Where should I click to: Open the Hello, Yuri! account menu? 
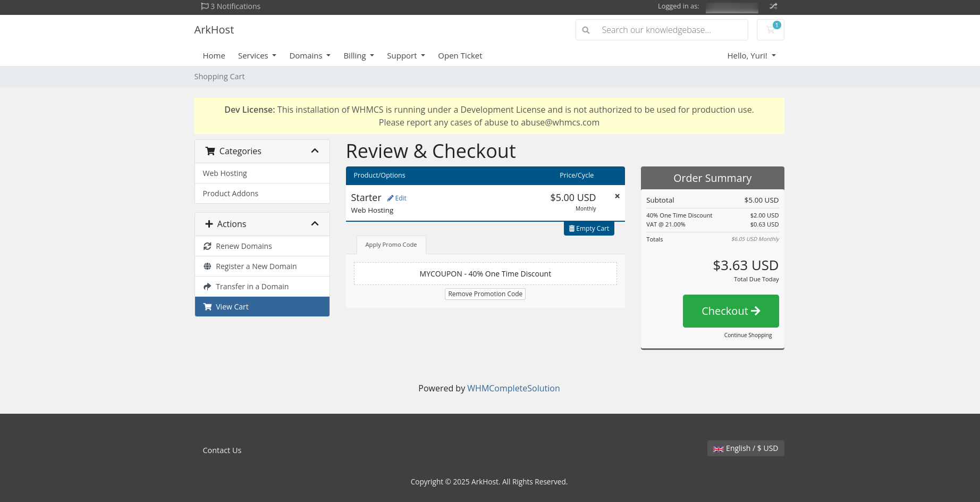tap(751, 56)
